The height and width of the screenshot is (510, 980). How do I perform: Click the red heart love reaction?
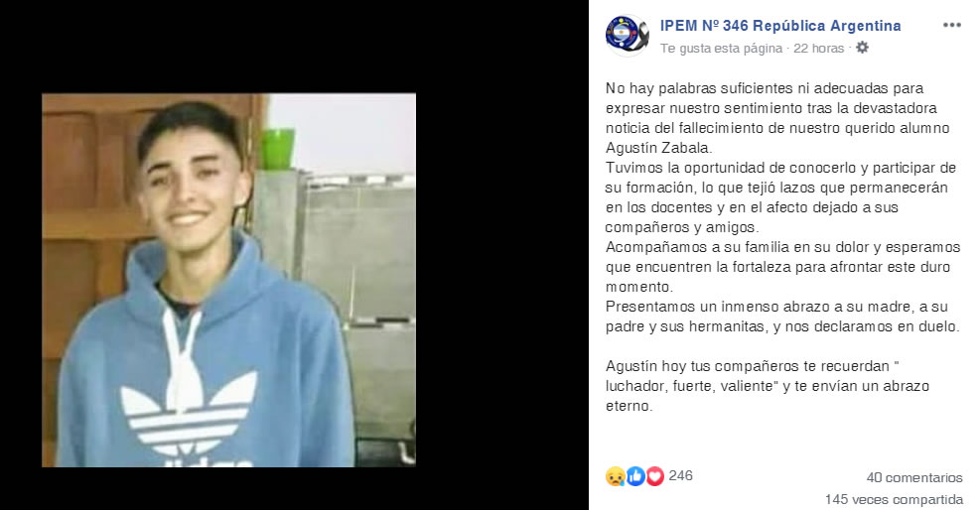pos(654,476)
